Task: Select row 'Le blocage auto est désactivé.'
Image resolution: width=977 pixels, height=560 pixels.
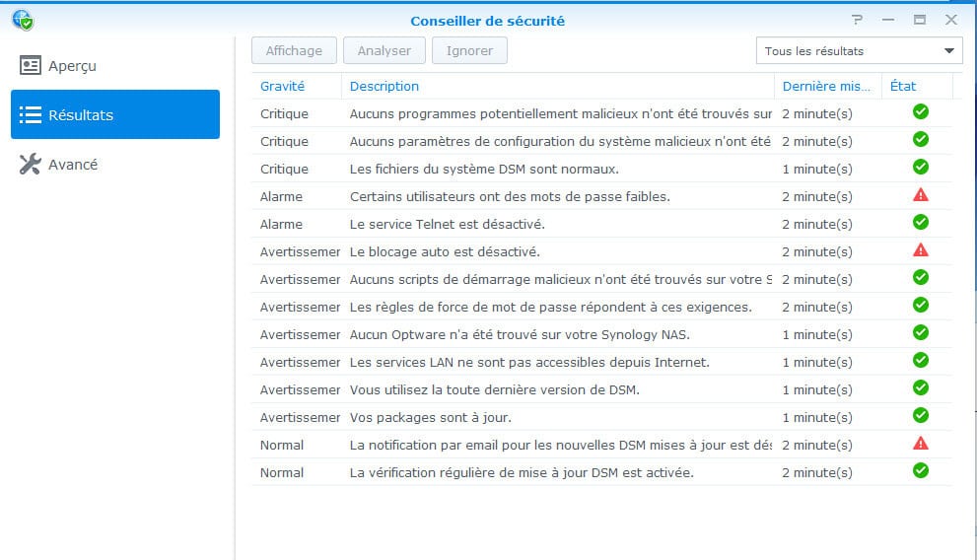Action: point(602,251)
